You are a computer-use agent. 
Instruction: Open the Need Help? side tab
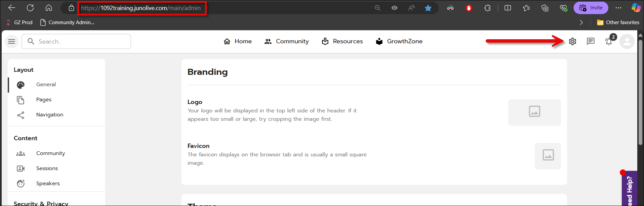pyautogui.click(x=629, y=189)
